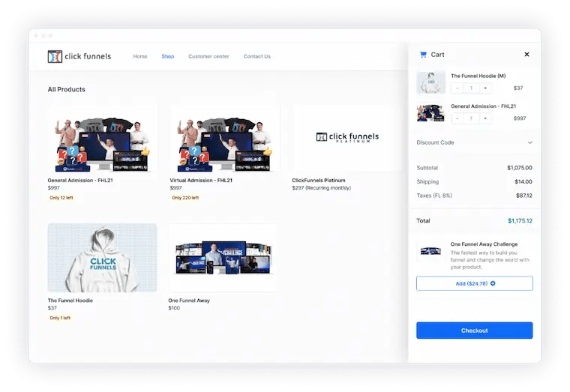Image resolution: width=570 pixels, height=392 pixels.
Task: Click the 'Only 220 left' stock badge
Action: 185,198
